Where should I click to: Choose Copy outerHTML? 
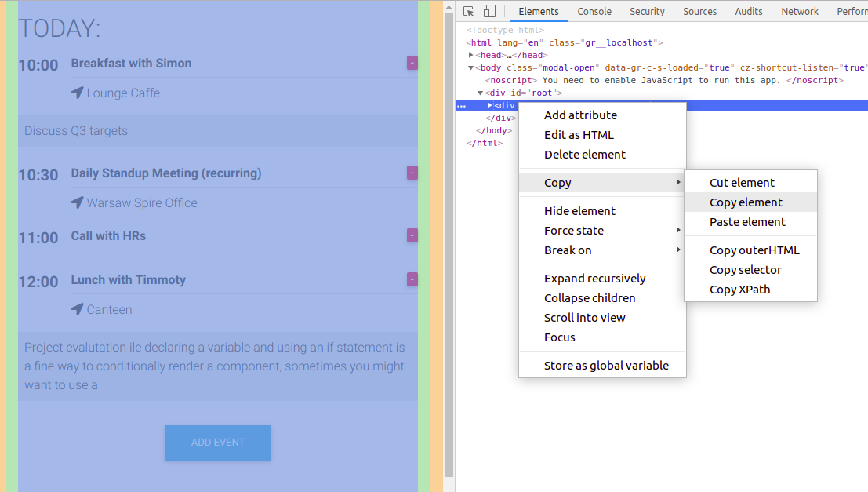coord(750,250)
